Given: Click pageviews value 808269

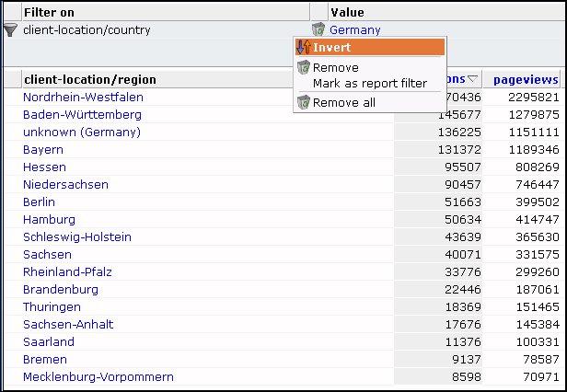Looking at the screenshot, I should pos(538,167).
